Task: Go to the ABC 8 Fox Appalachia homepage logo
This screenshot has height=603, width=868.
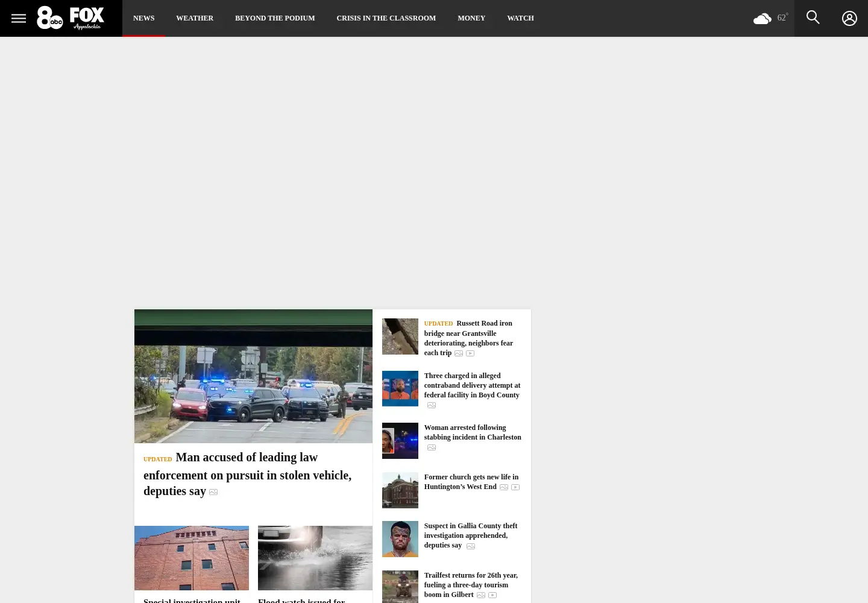Action: (x=71, y=18)
